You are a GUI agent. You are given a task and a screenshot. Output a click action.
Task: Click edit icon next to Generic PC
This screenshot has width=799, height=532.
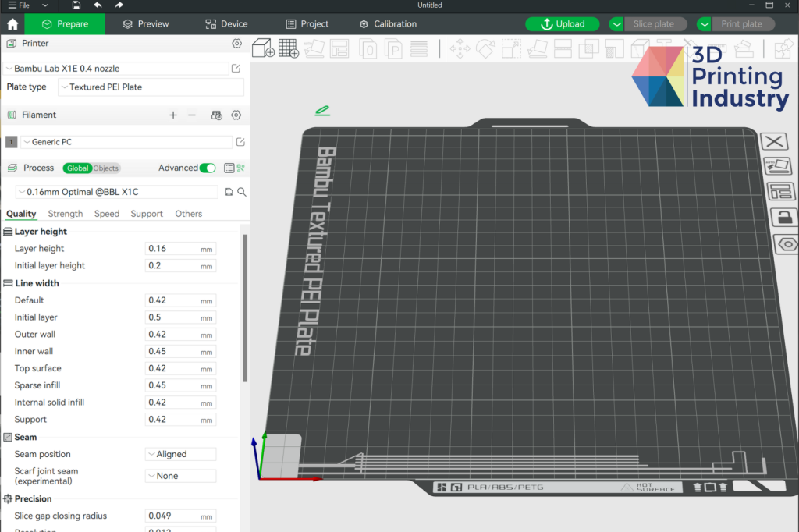(x=240, y=142)
